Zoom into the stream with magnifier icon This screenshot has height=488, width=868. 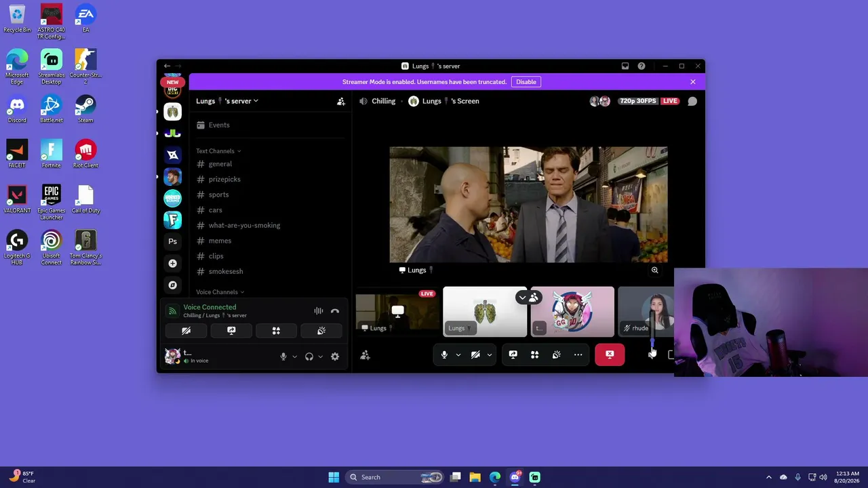654,270
